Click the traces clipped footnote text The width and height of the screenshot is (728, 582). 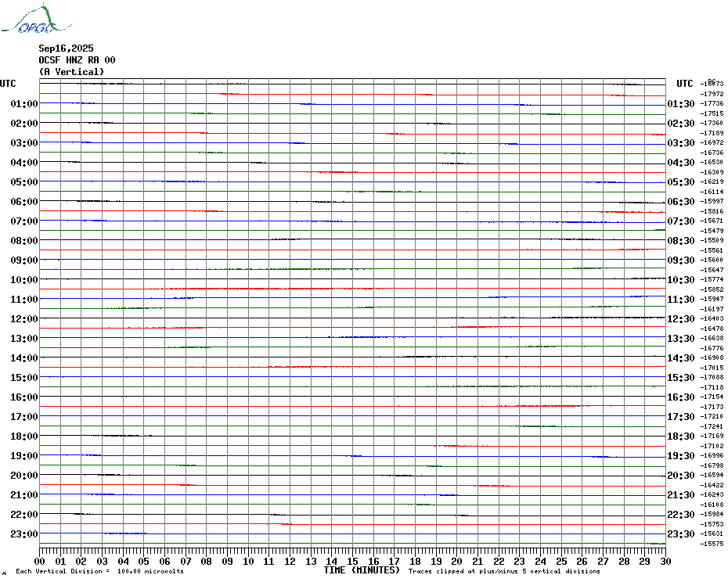504,571
